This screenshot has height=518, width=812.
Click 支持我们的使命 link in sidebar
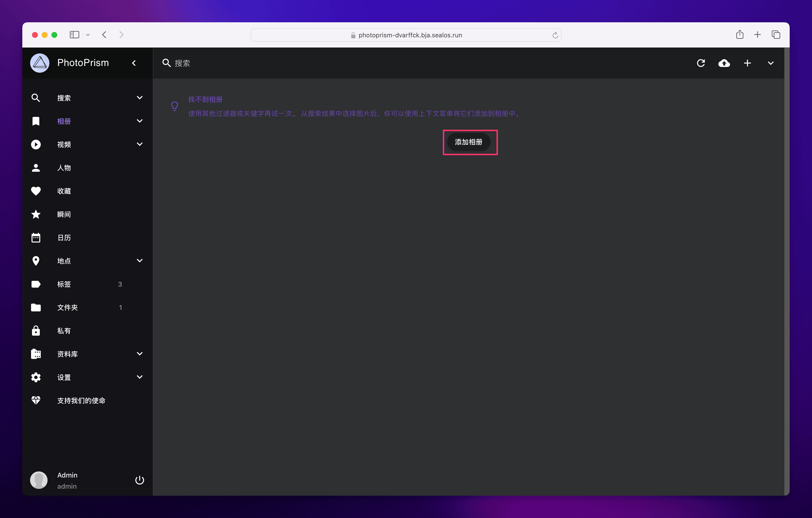coord(81,401)
